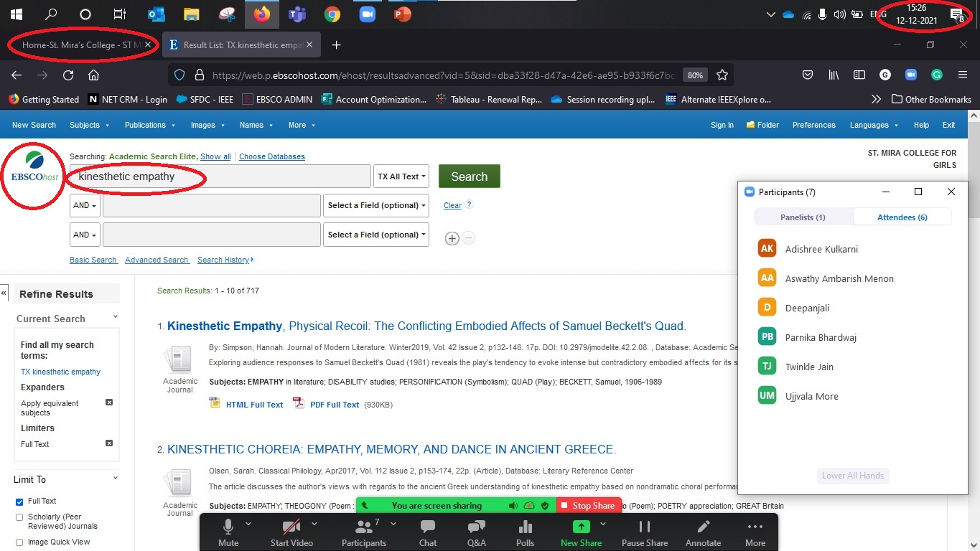Open the Publications menu
Image resolution: width=980 pixels, height=551 pixels.
[x=149, y=125]
